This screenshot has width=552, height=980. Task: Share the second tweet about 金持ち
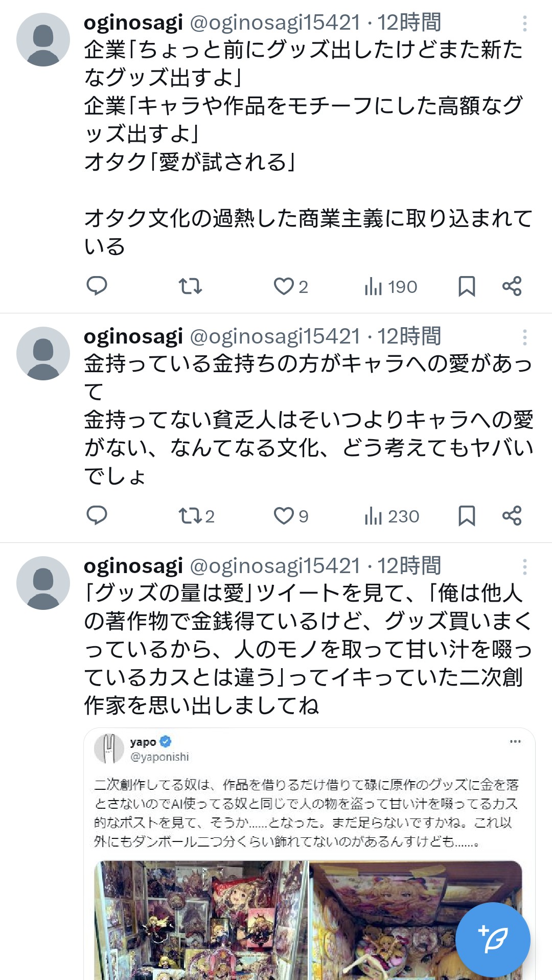pos(512,515)
